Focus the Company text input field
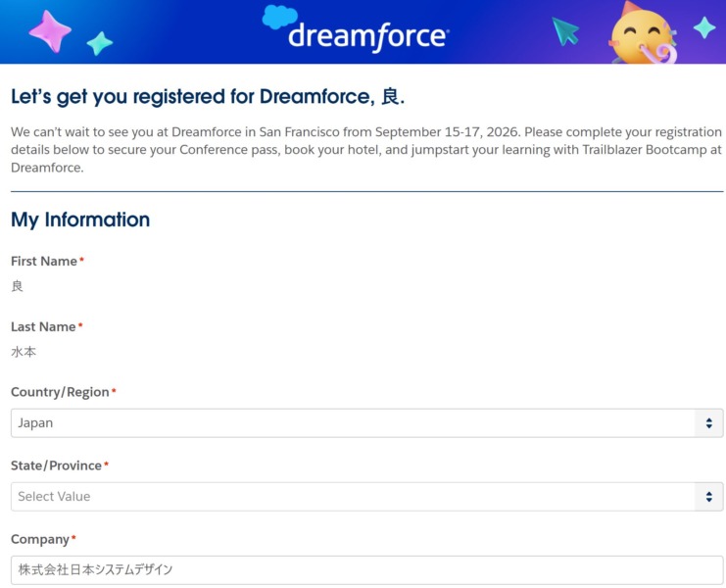The height and width of the screenshot is (588, 726). click(366, 569)
